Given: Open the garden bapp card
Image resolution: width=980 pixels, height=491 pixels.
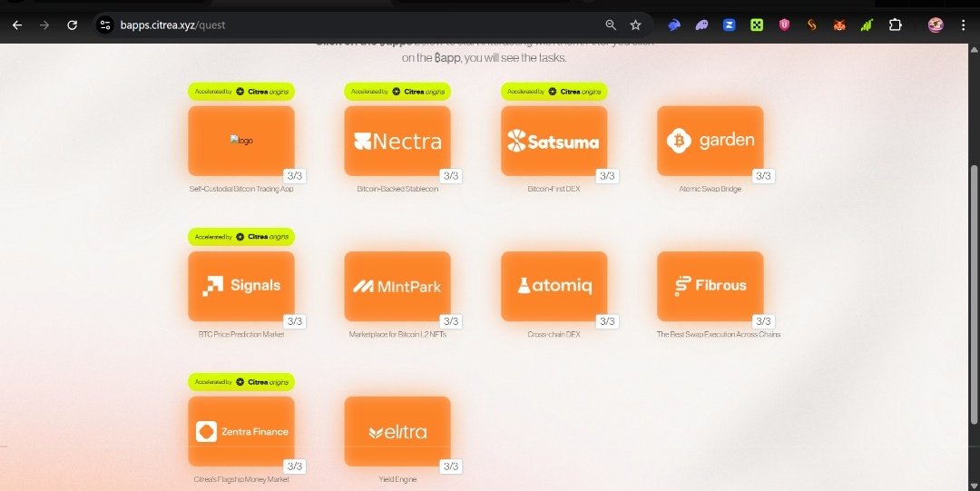Looking at the screenshot, I should click(710, 141).
